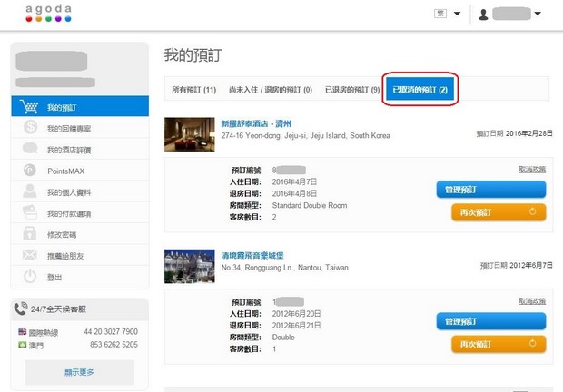The width and height of the screenshot is (563, 392).
Task: Select the 已取消的預訂 (2) tab
Action: [x=420, y=90]
